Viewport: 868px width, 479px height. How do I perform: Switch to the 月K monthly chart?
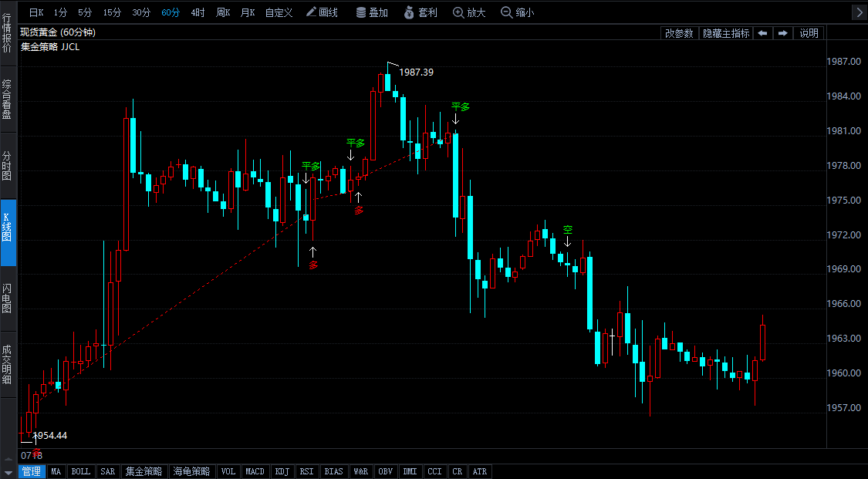[248, 12]
